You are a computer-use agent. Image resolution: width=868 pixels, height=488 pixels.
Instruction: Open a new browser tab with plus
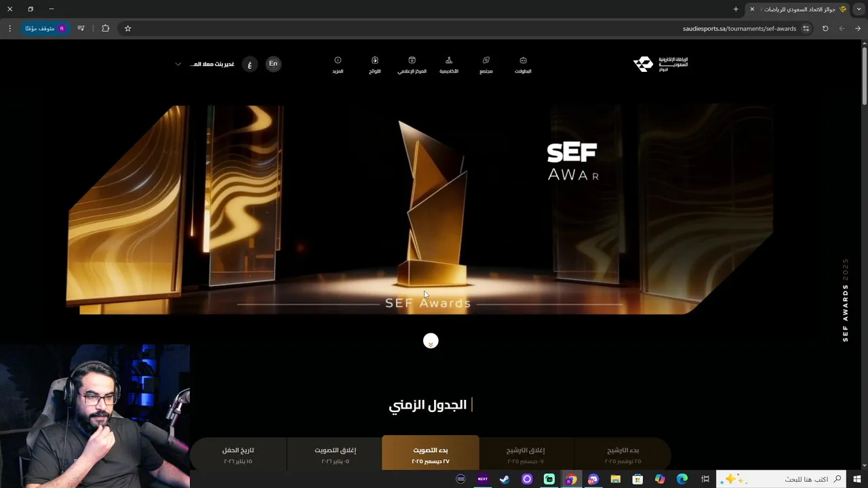[736, 9]
